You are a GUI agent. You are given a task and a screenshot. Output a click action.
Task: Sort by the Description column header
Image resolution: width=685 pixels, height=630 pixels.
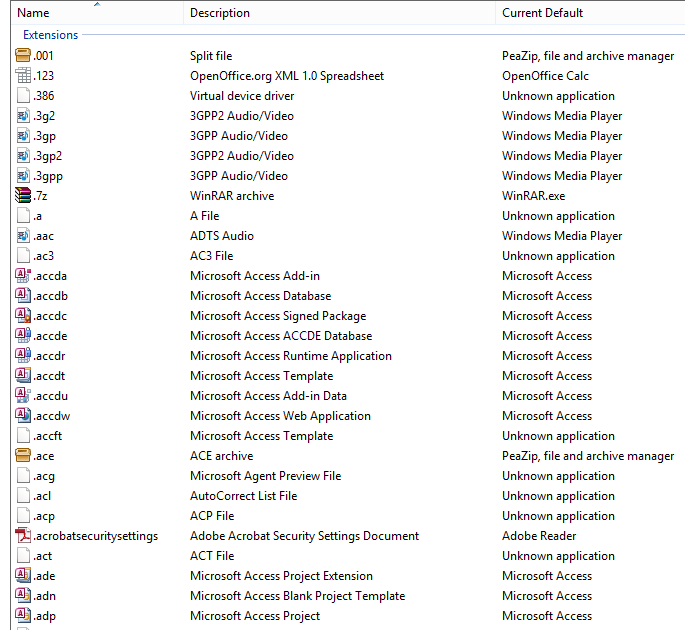(x=220, y=13)
